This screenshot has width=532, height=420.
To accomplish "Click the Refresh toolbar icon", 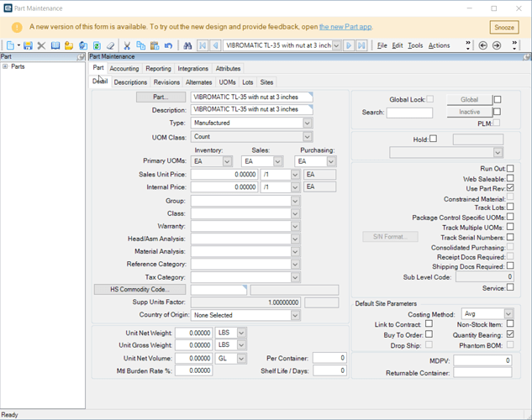I will [97, 45].
